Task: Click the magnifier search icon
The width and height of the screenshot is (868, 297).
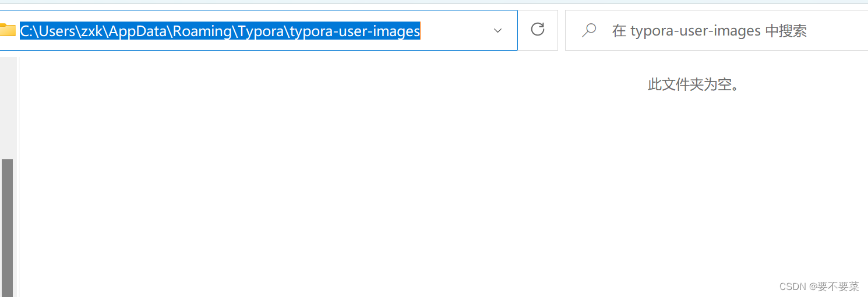Action: click(589, 30)
